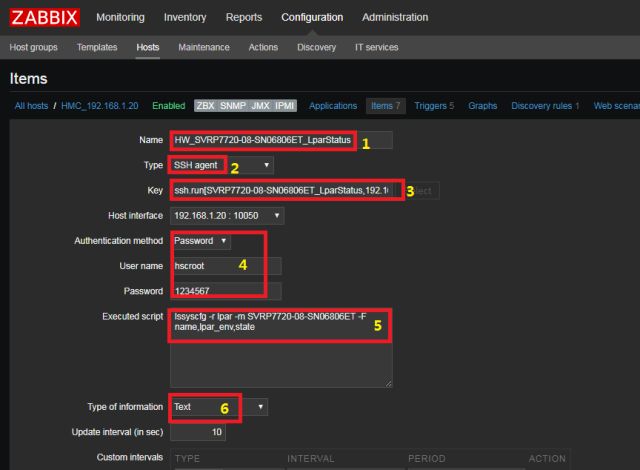Click the IPMI availability badge

pos(285,106)
